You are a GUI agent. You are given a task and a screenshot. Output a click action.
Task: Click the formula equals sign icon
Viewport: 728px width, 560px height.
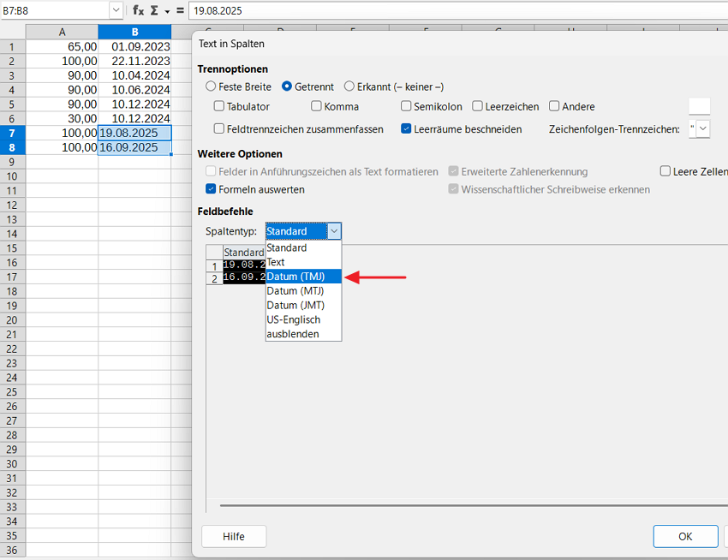180,10
